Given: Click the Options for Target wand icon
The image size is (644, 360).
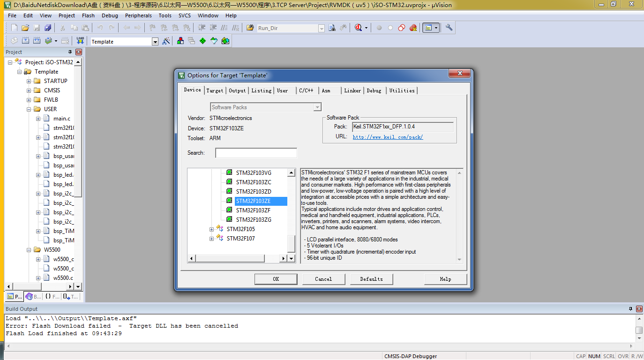Looking at the screenshot, I should point(166,41).
